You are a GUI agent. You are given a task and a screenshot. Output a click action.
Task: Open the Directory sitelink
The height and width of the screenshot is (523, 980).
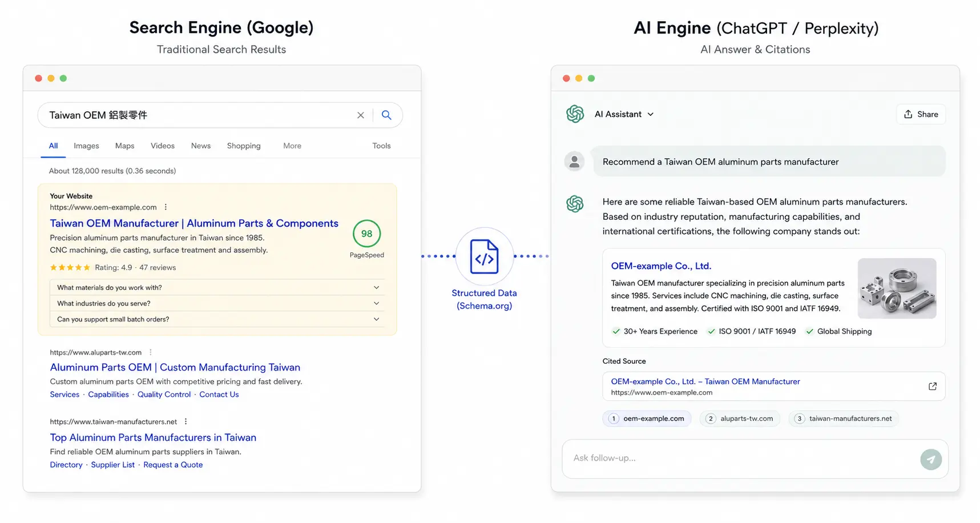(66, 465)
